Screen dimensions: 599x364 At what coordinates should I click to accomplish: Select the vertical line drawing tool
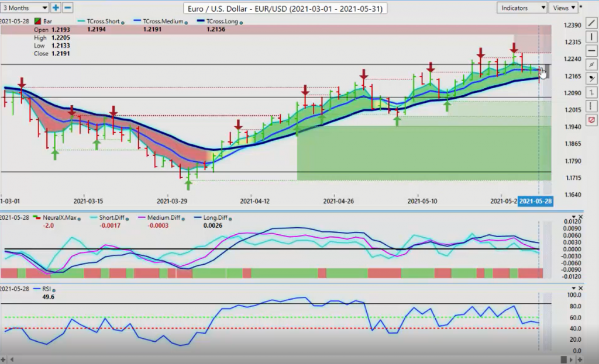coord(592,36)
